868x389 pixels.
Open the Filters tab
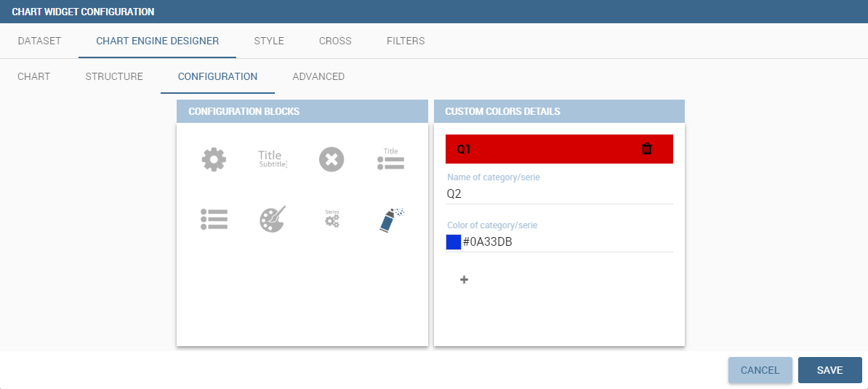(x=406, y=41)
